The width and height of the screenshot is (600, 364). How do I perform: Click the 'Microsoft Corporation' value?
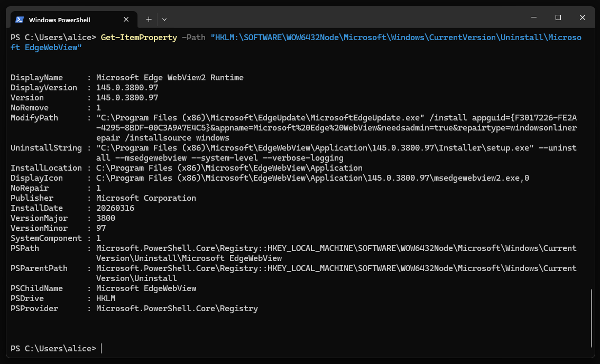click(146, 198)
